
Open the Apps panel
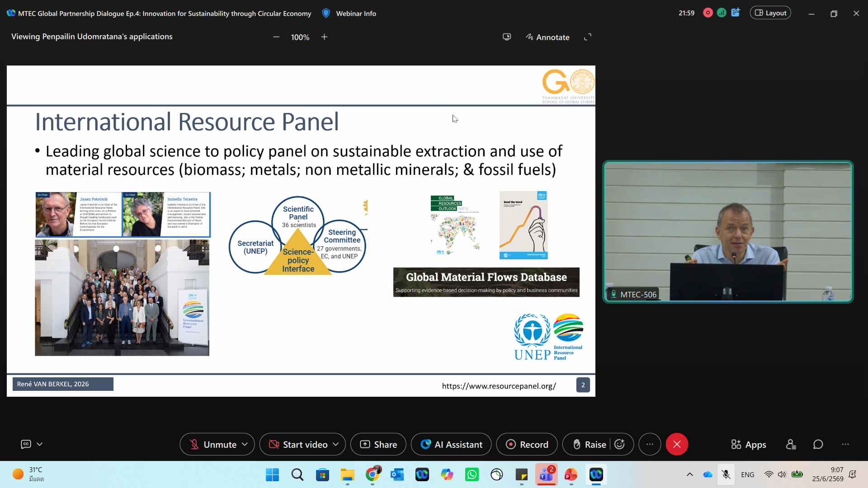(x=749, y=445)
